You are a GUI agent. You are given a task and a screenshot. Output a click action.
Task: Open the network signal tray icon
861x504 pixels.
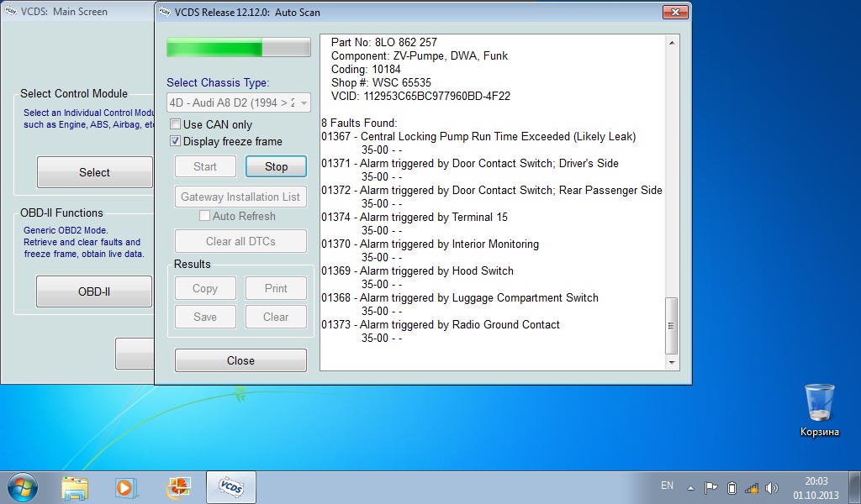click(752, 487)
